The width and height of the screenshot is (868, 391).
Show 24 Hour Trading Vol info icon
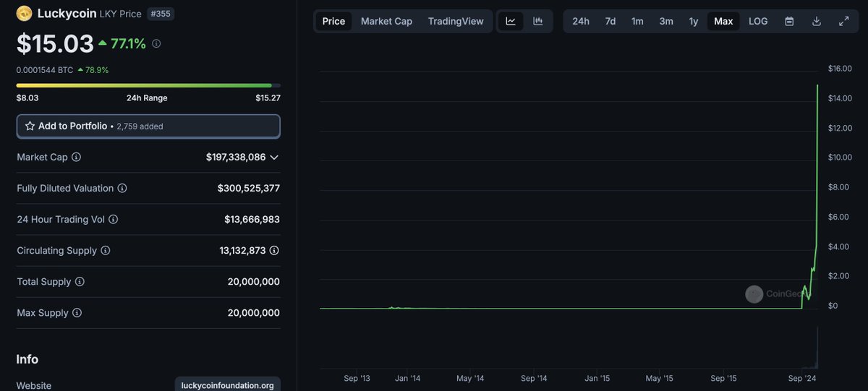[114, 219]
